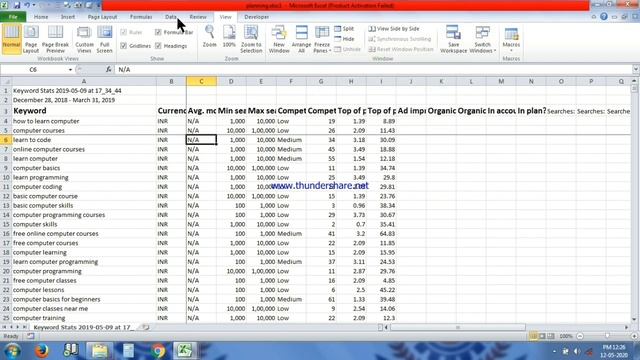Image resolution: width=640 pixels, height=360 pixels.
Task: Open File Explorer folder in taskbar
Action: 99,351
